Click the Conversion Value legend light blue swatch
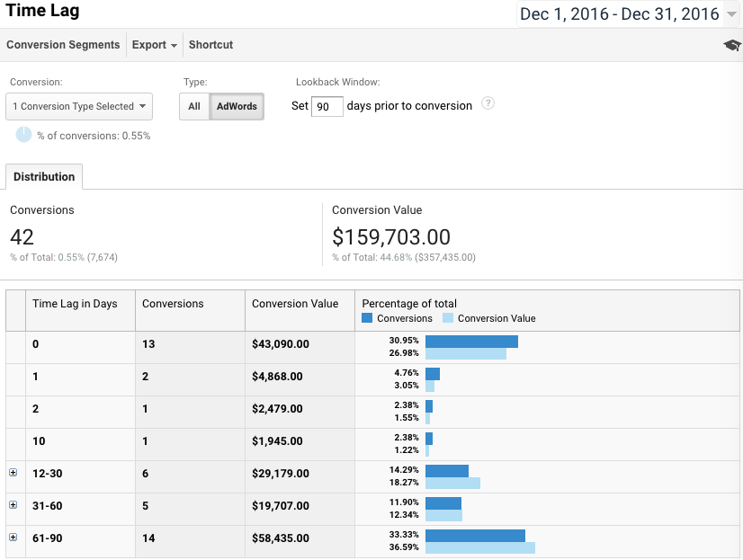Image resolution: width=743 pixels, height=560 pixels. point(448,318)
